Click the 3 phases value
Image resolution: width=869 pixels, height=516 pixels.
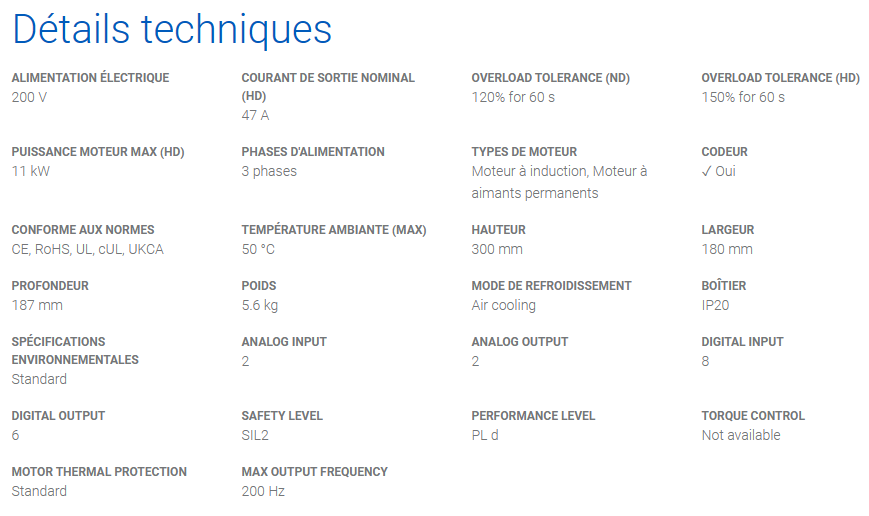pos(269,171)
